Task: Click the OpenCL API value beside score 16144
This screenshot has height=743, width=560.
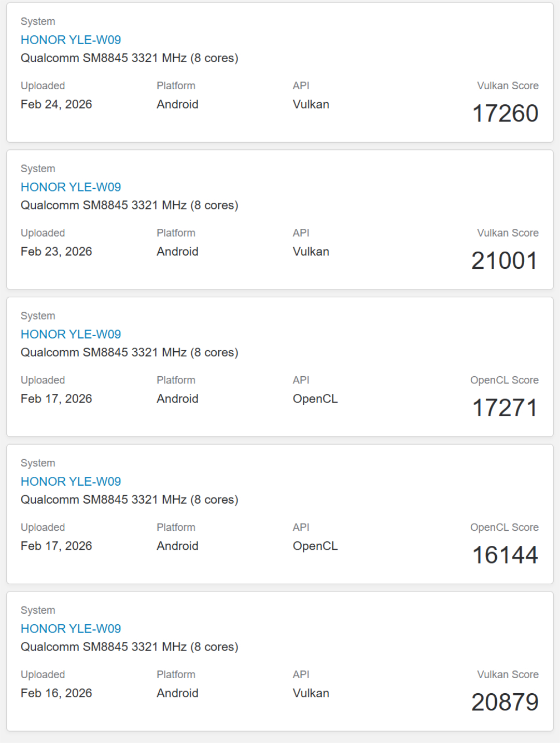Action: coord(315,546)
